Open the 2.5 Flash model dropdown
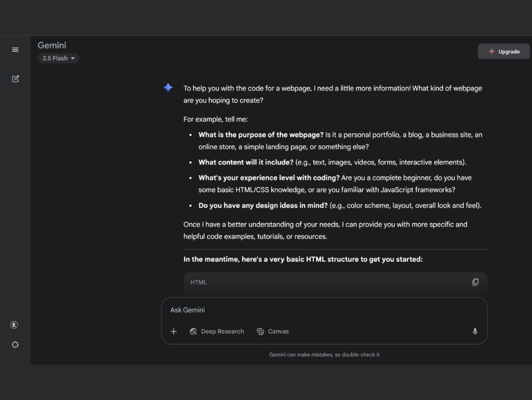532x400 pixels. (x=59, y=58)
